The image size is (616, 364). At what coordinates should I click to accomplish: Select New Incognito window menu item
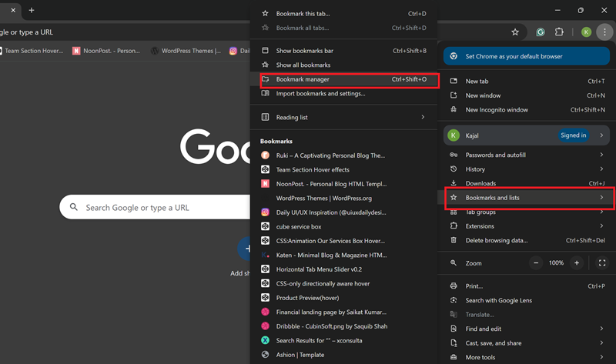527,109
